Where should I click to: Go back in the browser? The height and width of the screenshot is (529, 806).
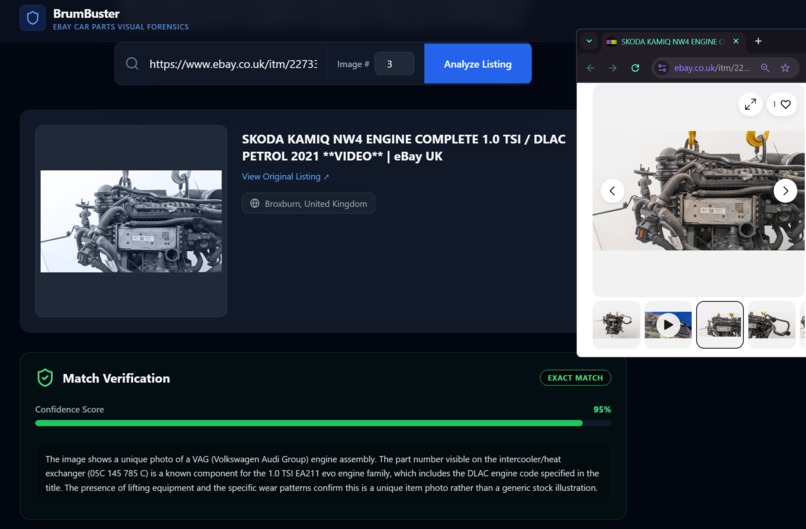pyautogui.click(x=591, y=68)
